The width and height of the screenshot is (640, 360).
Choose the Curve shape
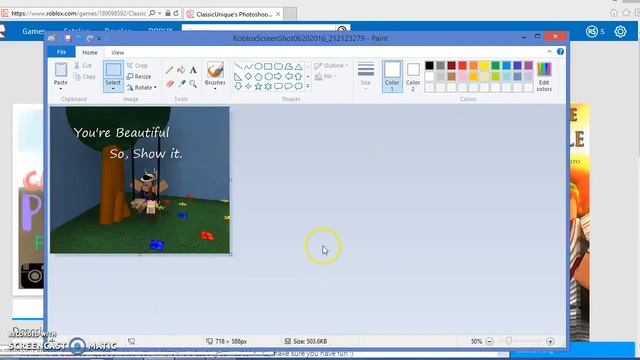(248, 67)
